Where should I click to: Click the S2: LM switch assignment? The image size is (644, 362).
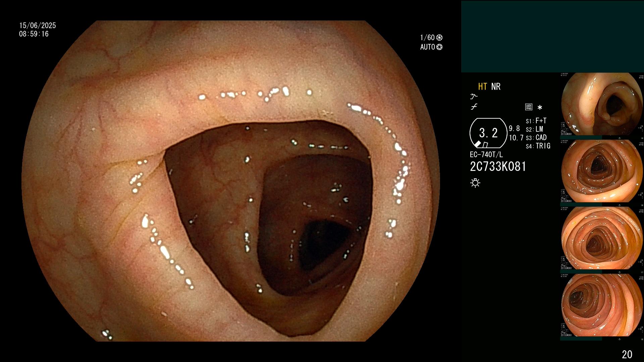tap(534, 129)
